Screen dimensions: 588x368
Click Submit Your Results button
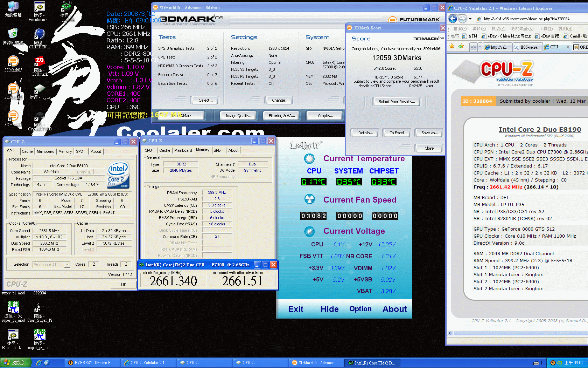(x=397, y=102)
